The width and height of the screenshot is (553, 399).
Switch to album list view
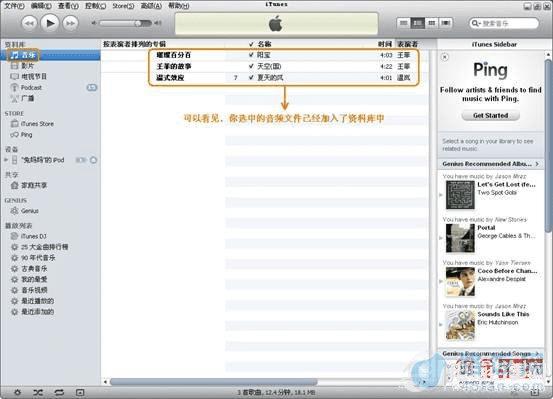pyautogui.click(x=418, y=23)
